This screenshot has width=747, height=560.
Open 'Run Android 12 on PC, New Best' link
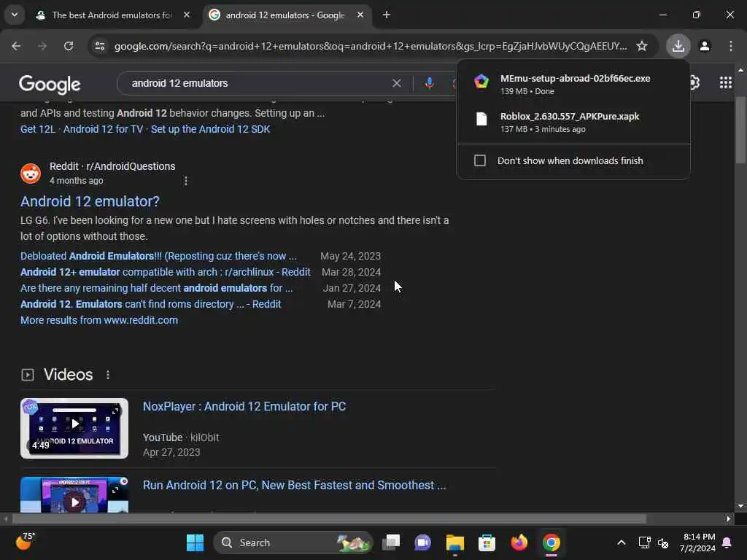[295, 485]
